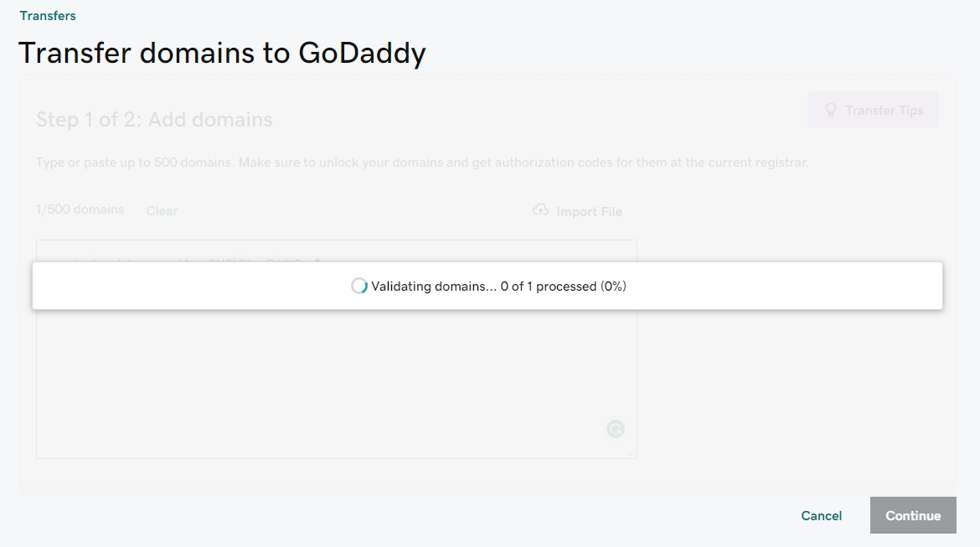Viewport: 980px width, 547px height.
Task: Cancel the domain transfer
Action: [821, 515]
